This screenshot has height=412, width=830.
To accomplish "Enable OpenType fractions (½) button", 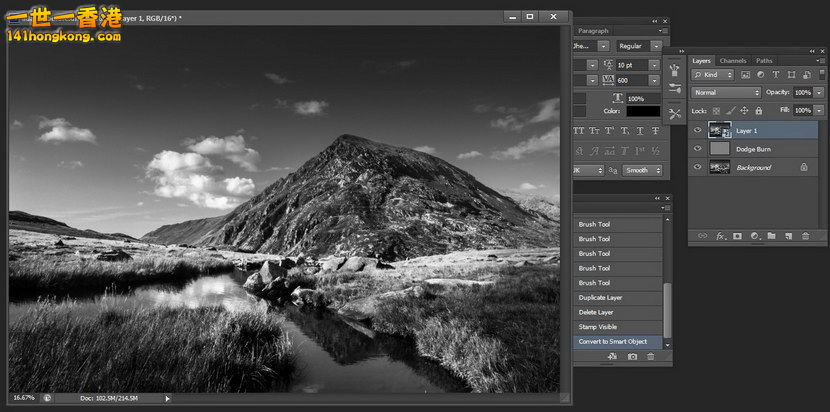I will [655, 151].
